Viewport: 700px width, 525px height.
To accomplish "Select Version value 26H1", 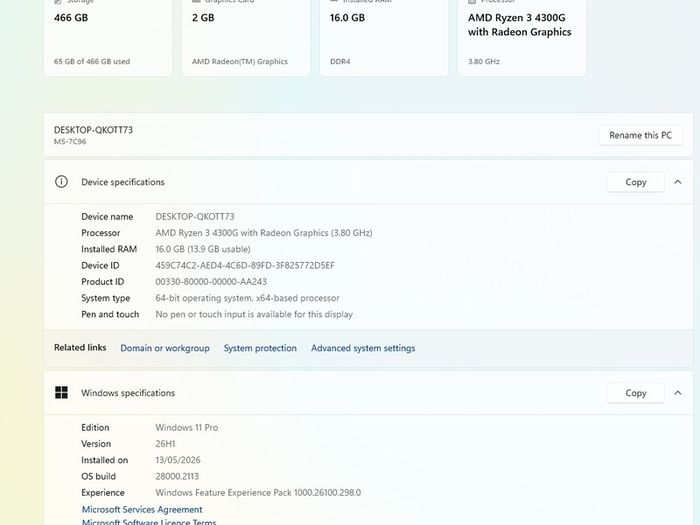I will tap(165, 444).
